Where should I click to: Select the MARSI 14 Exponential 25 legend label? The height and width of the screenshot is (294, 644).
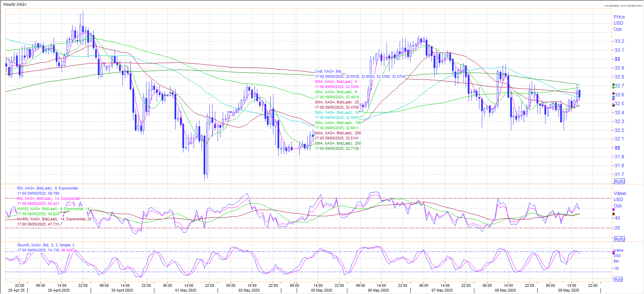click(x=54, y=219)
